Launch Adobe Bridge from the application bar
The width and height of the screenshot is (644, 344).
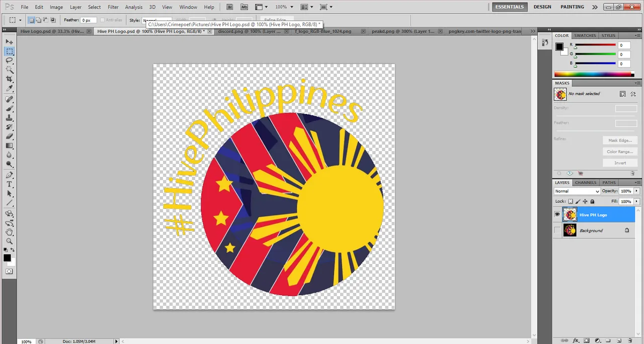pos(230,7)
